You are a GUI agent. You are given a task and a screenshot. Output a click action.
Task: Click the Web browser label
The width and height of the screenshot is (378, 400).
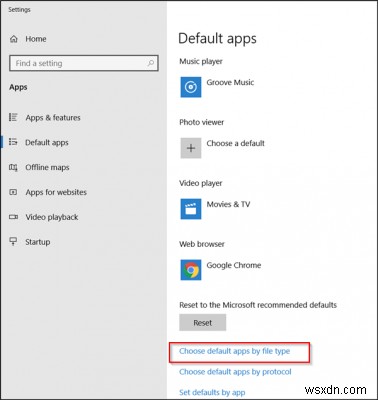(x=202, y=244)
